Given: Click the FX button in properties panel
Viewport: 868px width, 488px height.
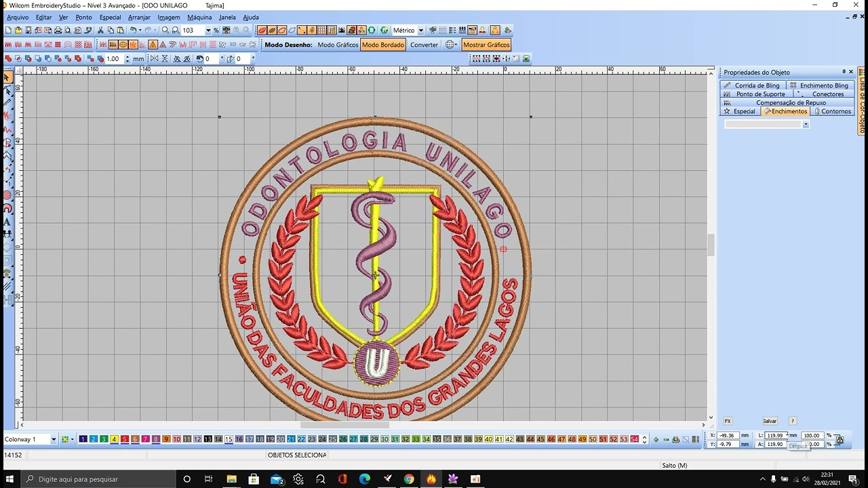Looking at the screenshot, I should click(728, 421).
